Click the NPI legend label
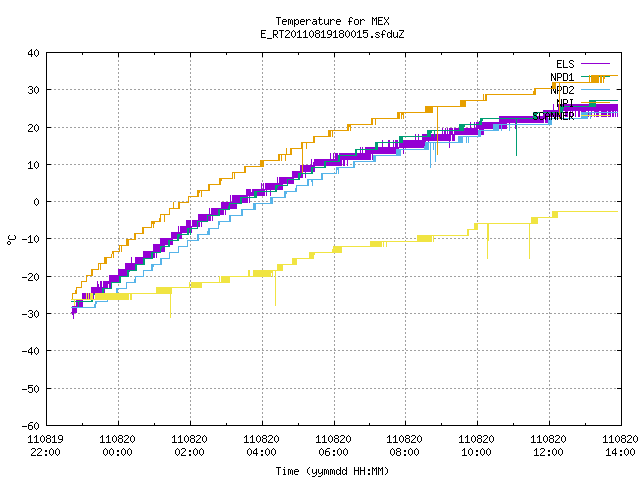640x480 pixels. click(565, 103)
